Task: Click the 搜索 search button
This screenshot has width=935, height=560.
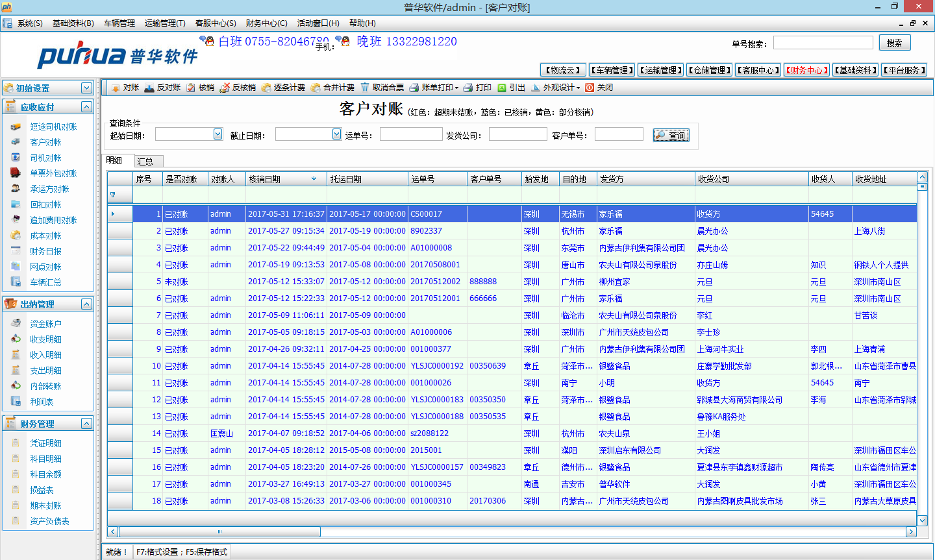Action: pos(894,43)
